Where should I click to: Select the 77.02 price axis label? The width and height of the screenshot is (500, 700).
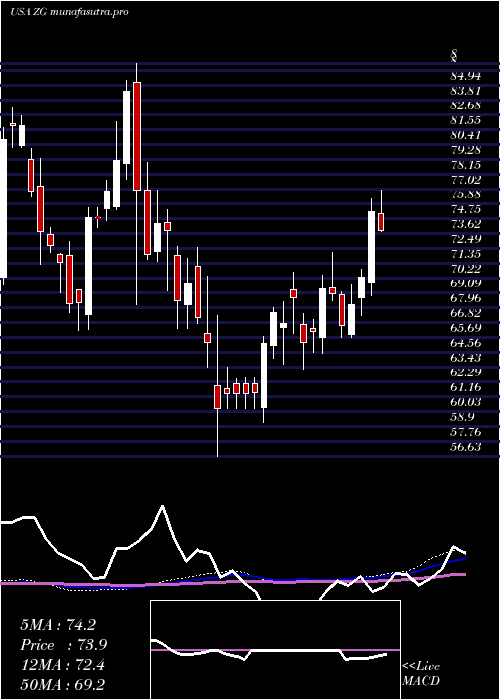point(466,179)
